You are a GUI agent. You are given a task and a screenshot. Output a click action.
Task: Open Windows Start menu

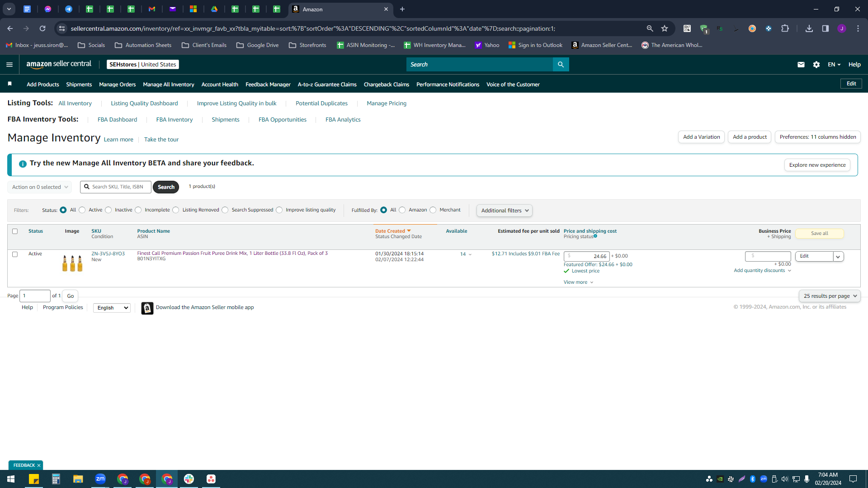(11, 479)
